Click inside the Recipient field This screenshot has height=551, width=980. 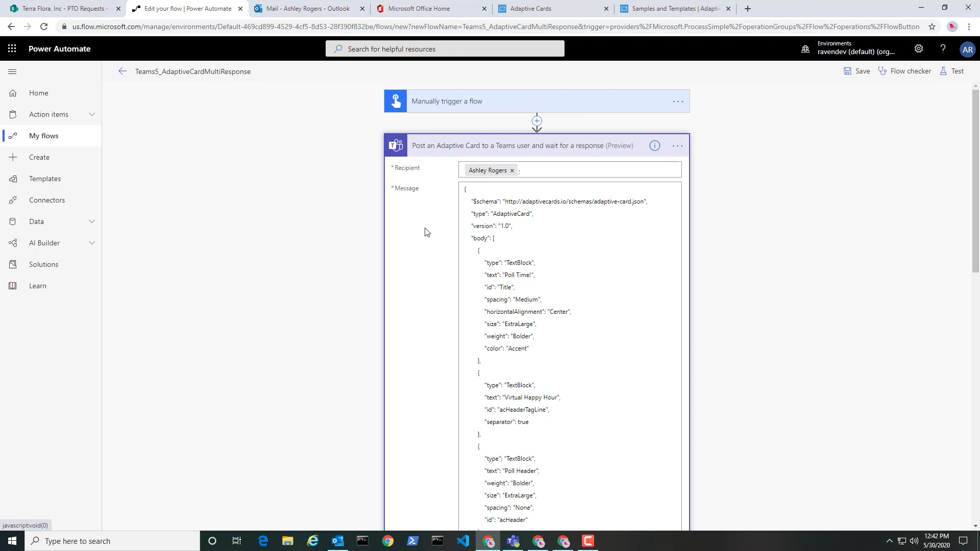570,170
